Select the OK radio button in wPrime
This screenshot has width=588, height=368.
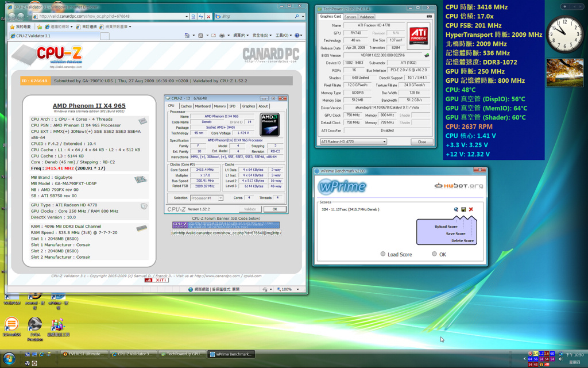434,254
